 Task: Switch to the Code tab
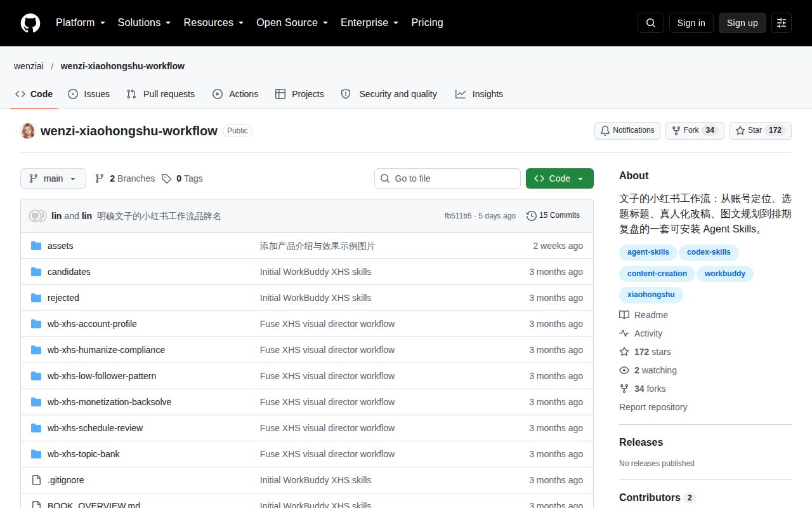[x=34, y=94]
